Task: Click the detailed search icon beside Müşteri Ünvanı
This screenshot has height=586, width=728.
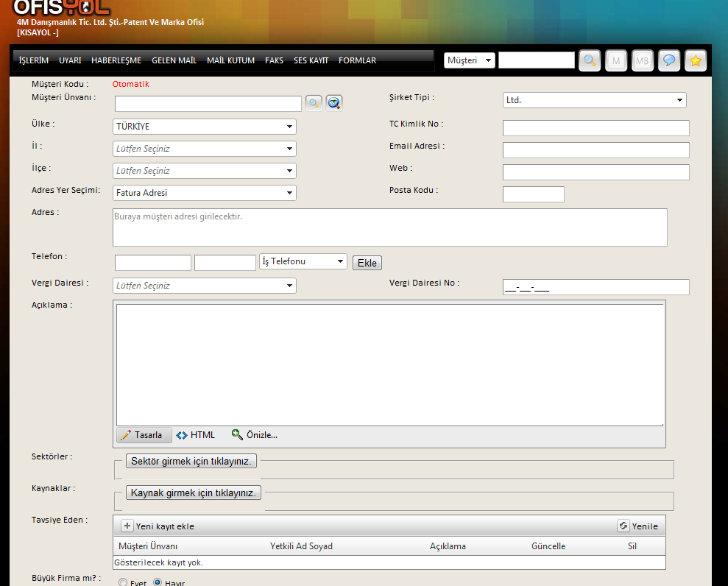Action: [334, 103]
